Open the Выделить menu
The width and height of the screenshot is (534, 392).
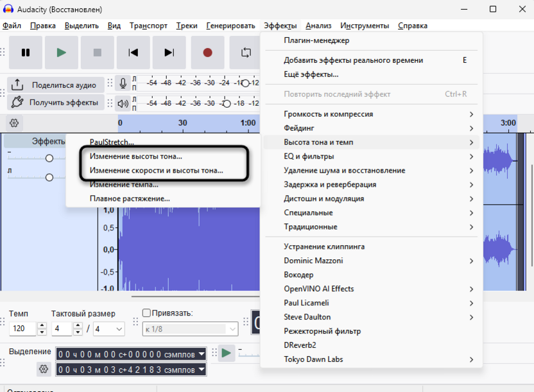coord(82,26)
